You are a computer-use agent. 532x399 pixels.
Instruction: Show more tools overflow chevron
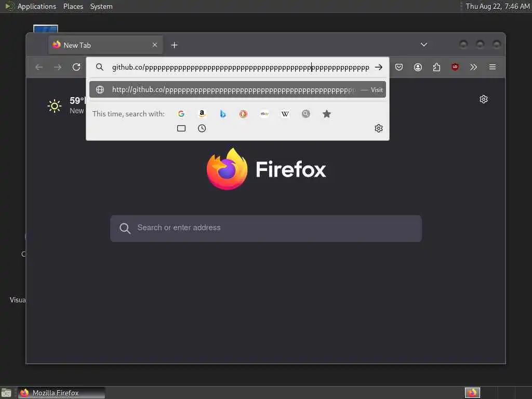pos(474,67)
